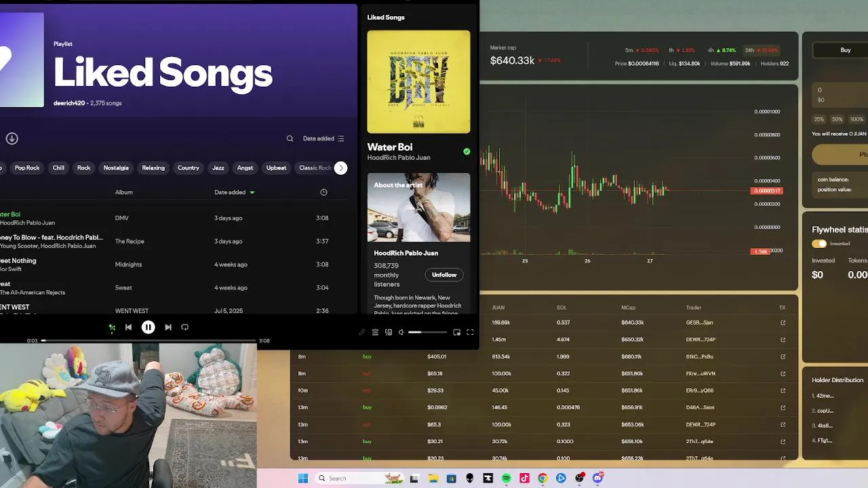Skip to previous track in Spotify
The height and width of the screenshot is (488, 868).
pos(128,327)
